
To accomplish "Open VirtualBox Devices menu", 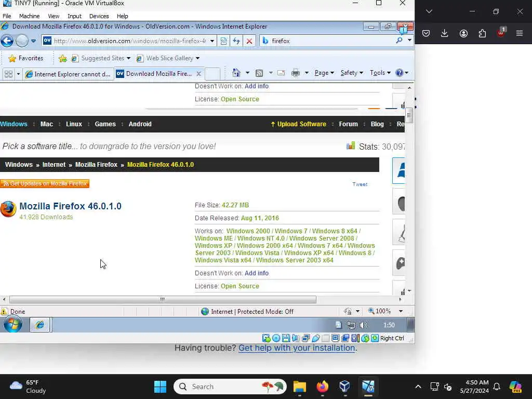I will 99,16.
